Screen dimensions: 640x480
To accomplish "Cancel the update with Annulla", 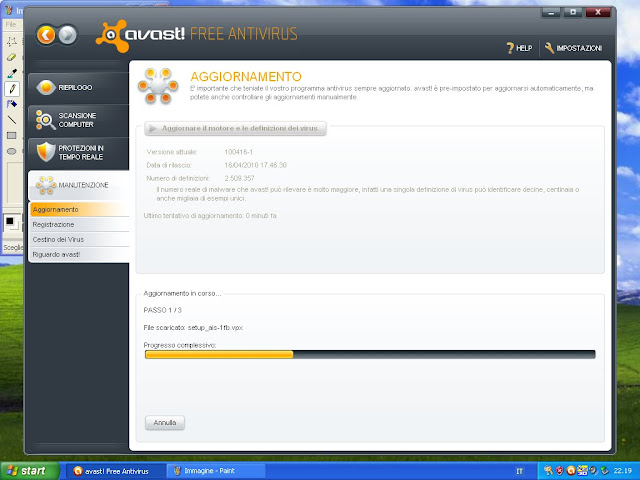I will pos(165,423).
